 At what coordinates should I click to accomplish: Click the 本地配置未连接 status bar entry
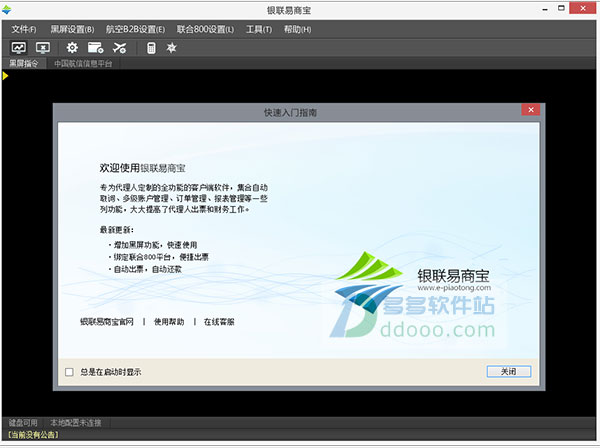76,423
